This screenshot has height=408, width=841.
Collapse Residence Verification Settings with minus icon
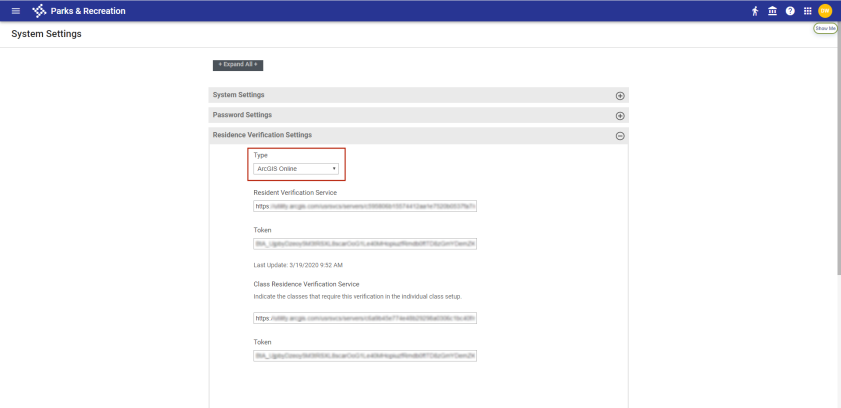point(620,136)
